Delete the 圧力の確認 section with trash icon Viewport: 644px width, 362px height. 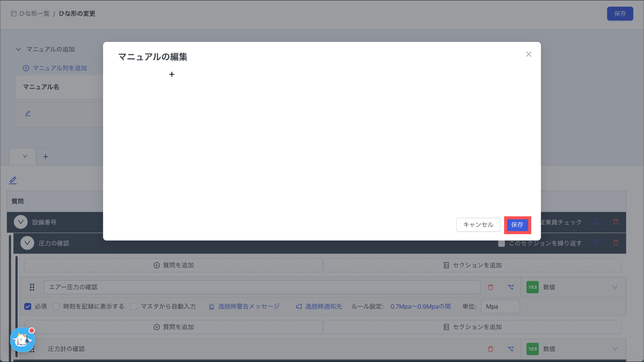pos(616,243)
